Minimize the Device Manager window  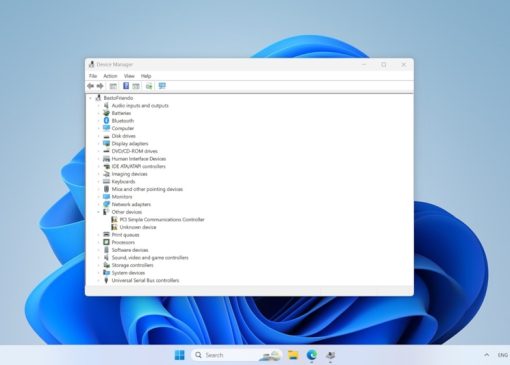click(x=364, y=65)
